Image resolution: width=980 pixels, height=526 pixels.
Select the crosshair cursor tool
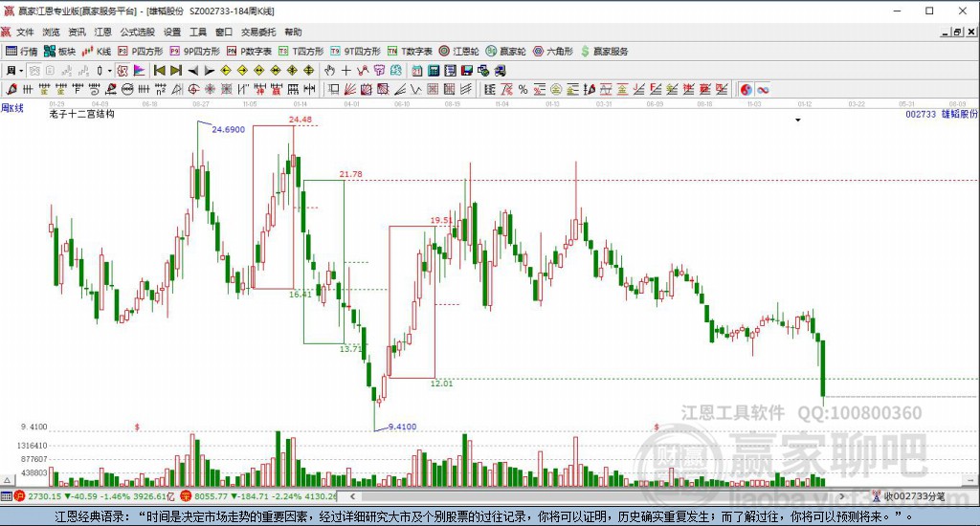[345, 71]
